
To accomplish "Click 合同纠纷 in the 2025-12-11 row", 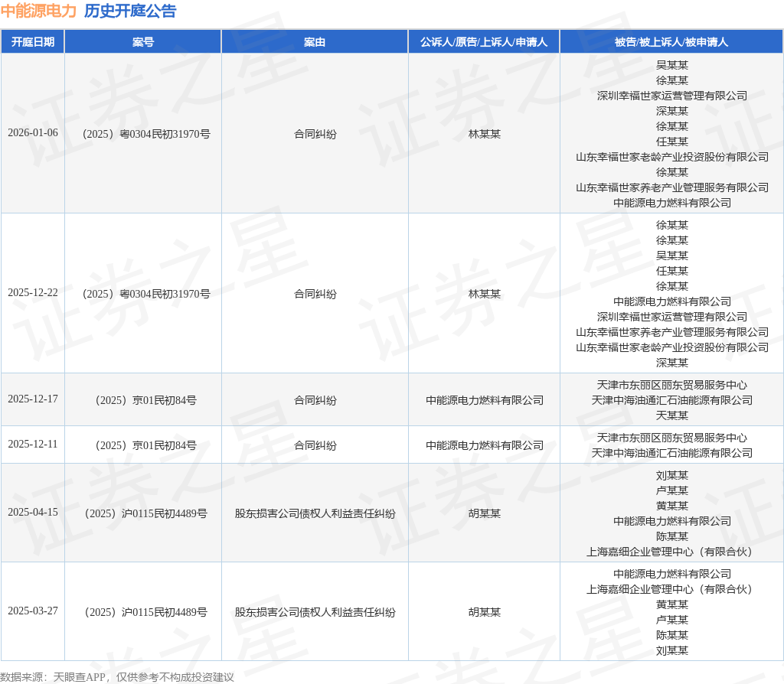I will 315,445.
